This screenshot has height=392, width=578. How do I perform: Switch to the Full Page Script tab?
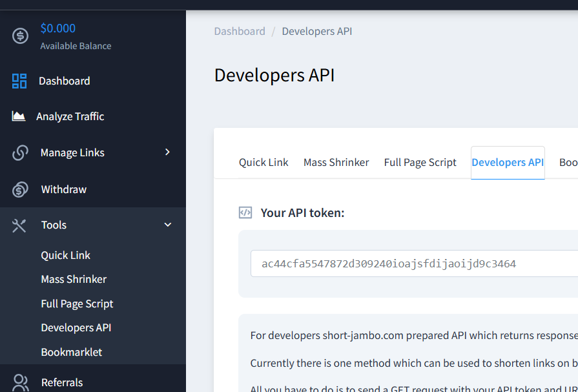420,163
